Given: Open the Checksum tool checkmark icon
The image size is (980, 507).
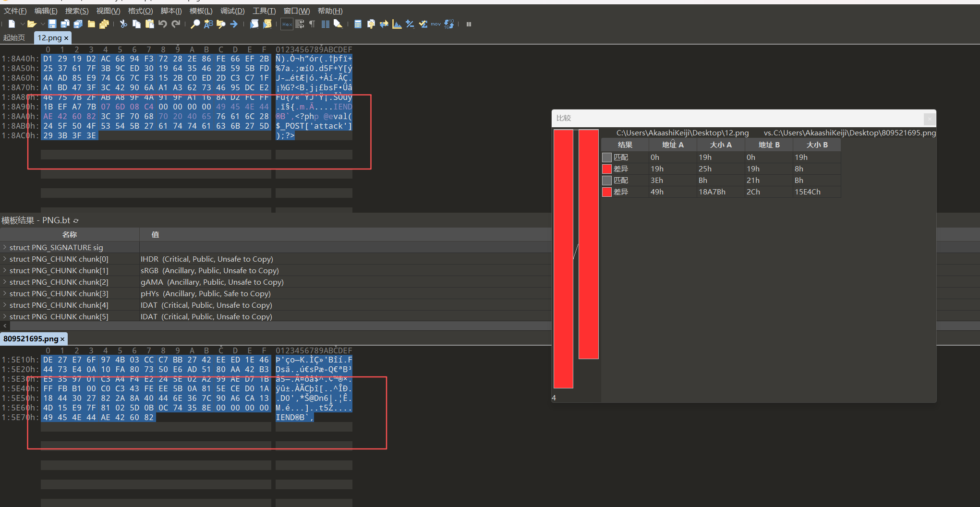Looking at the screenshot, I should [423, 24].
